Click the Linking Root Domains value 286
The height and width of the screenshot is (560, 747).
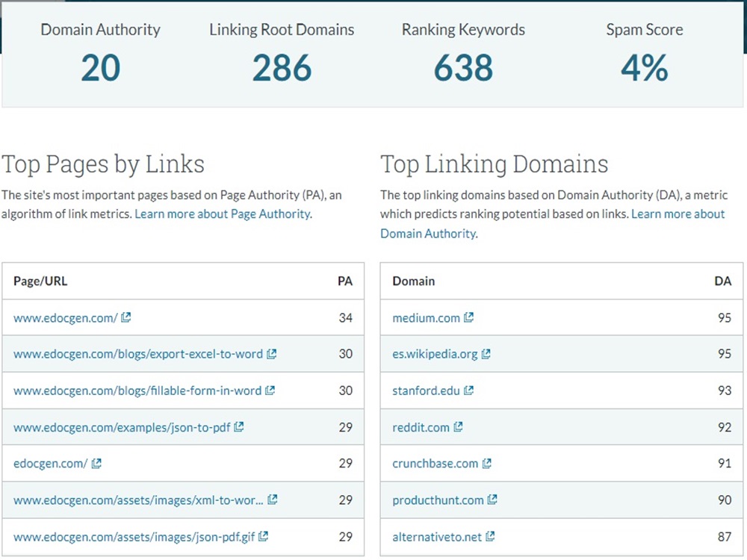[x=282, y=68]
